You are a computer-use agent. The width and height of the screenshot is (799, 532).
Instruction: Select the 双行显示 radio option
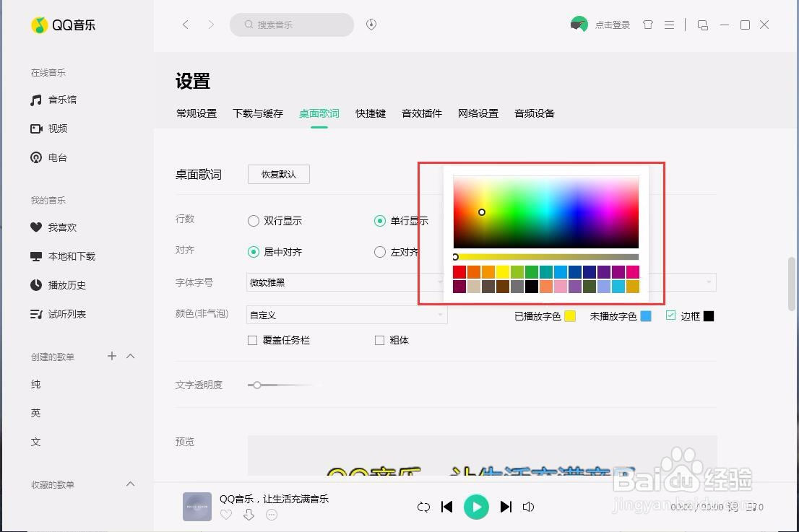(x=254, y=221)
